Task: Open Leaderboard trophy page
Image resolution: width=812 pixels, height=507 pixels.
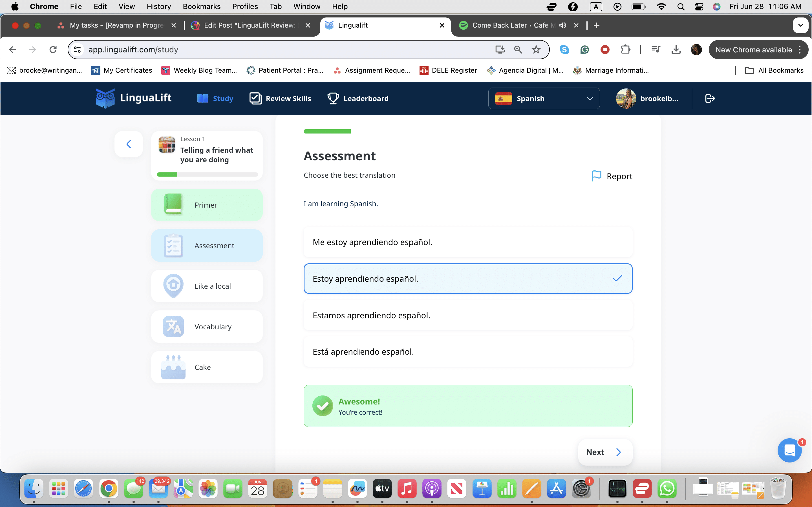Action: click(x=358, y=99)
